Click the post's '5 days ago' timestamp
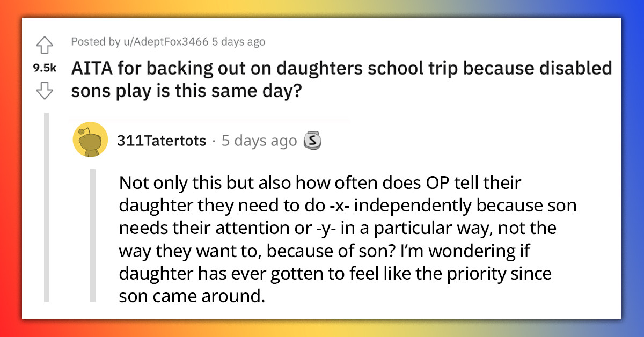Image resolution: width=644 pixels, height=337 pixels. coord(239,41)
